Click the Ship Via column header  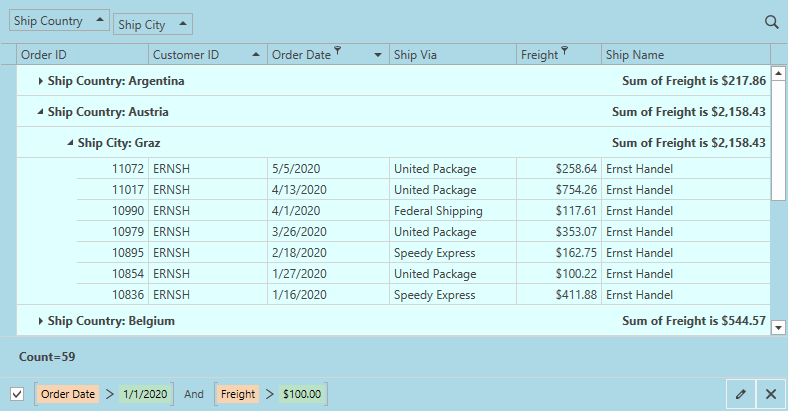(451, 55)
